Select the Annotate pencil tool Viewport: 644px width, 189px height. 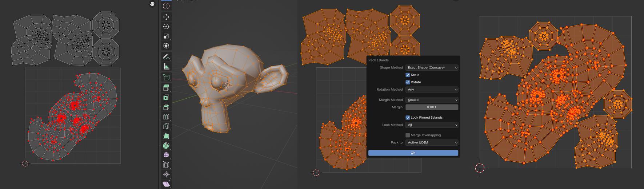tap(166, 57)
